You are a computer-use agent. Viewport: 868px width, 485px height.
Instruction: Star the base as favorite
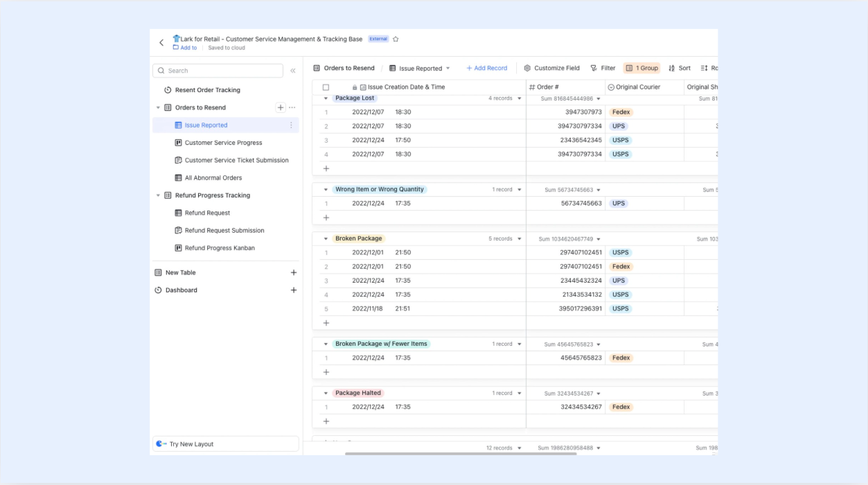pos(396,39)
